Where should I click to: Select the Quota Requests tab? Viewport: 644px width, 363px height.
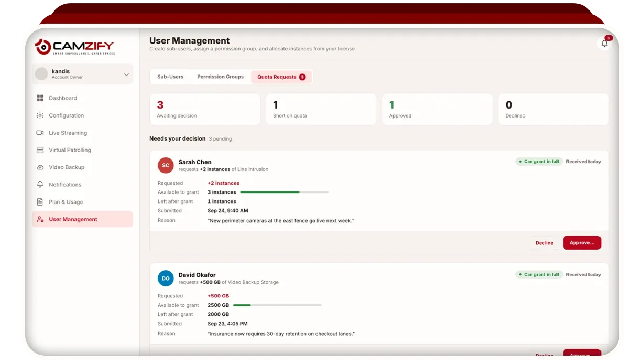coord(281,77)
